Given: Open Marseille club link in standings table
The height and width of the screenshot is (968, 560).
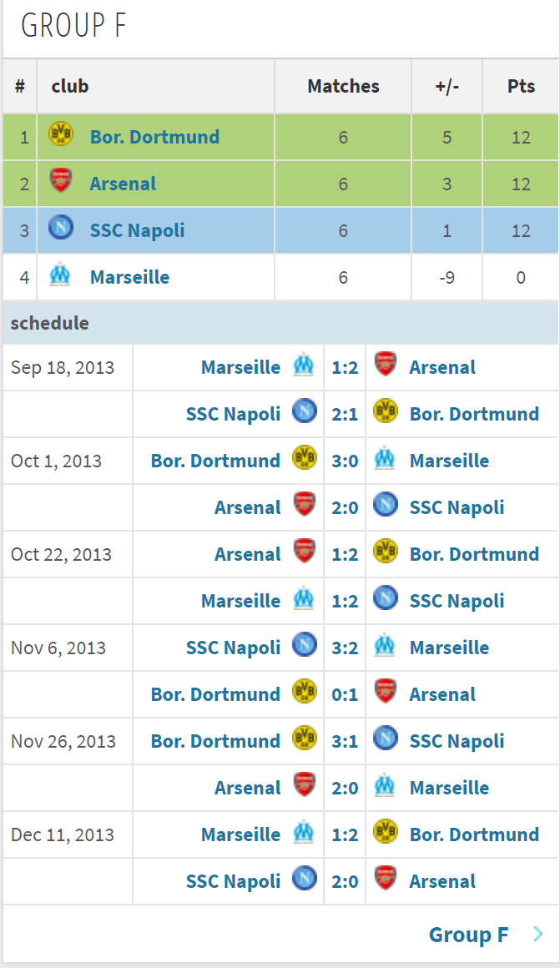Looking at the screenshot, I should click(129, 277).
